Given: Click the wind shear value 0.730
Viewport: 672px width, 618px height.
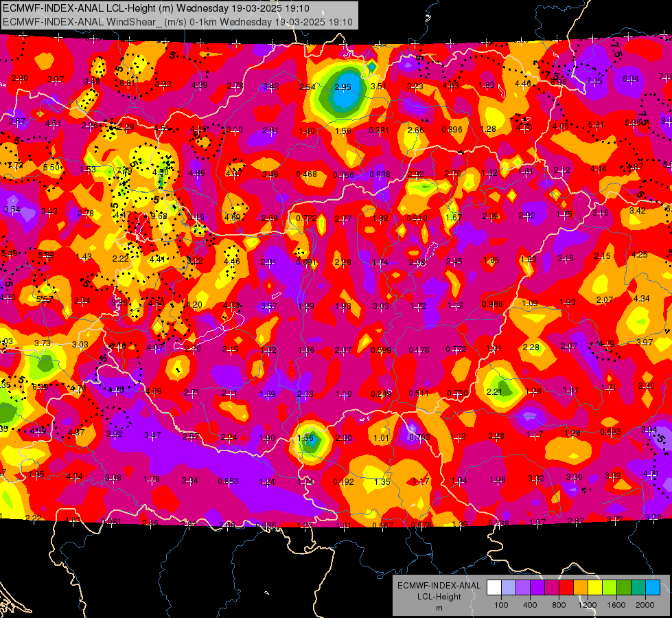Looking at the screenshot, I should tap(457, 393).
